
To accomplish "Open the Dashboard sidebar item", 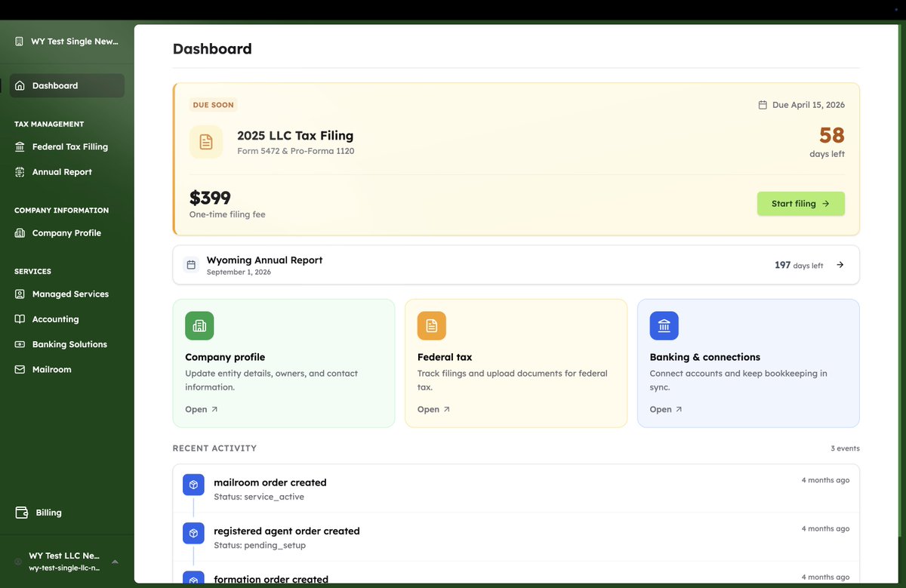I will (x=66, y=85).
